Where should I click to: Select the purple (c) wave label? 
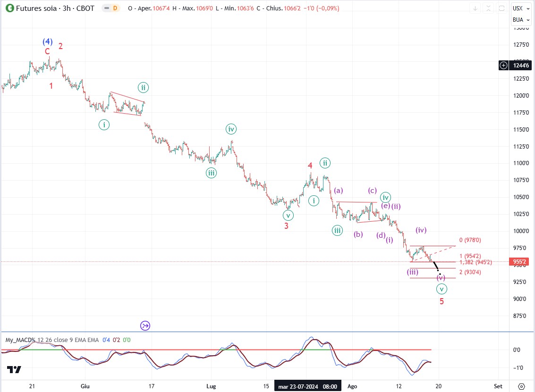coord(372,191)
